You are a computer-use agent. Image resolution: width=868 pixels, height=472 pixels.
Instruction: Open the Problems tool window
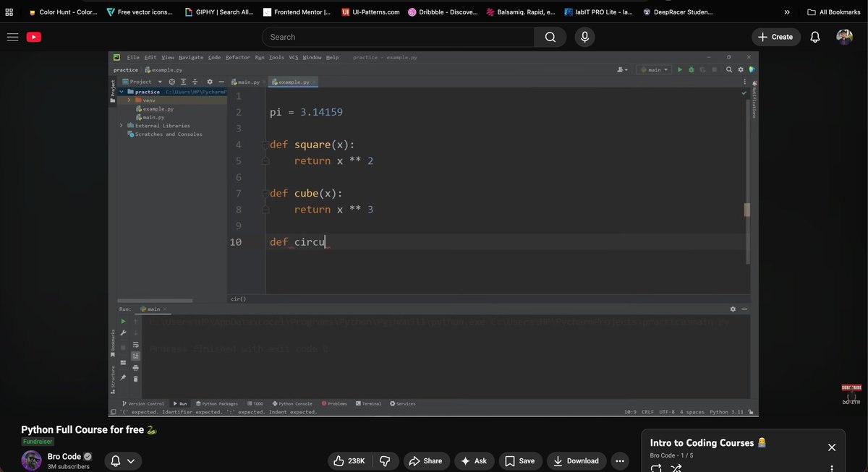coord(334,403)
